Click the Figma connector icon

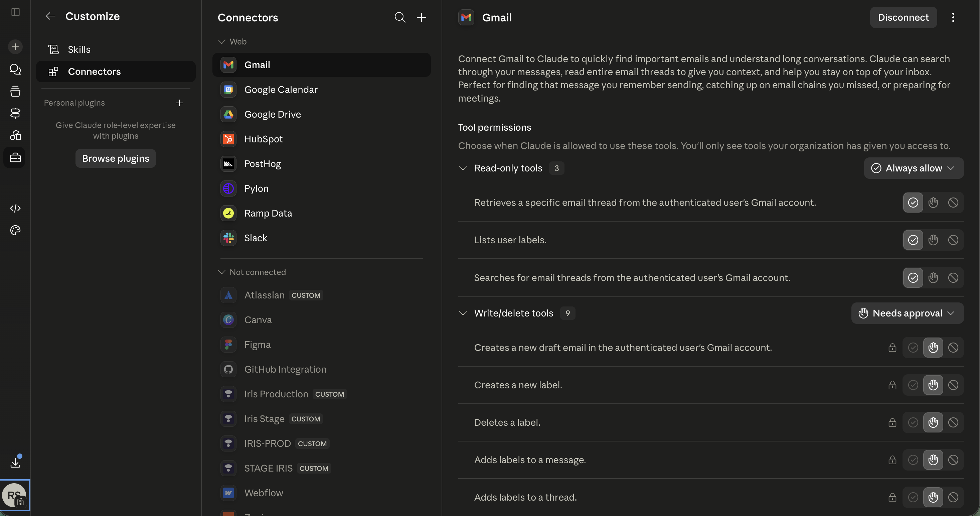[228, 345]
